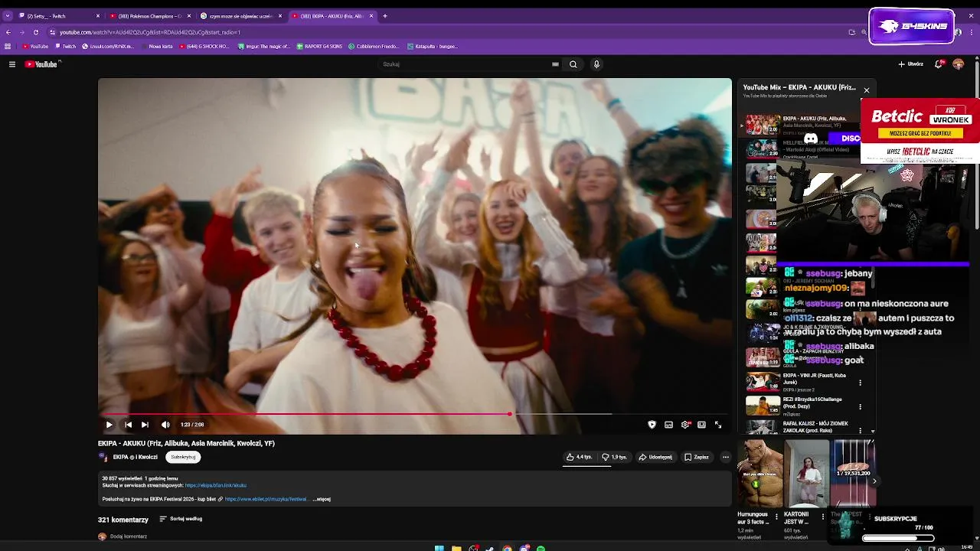The height and width of the screenshot is (551, 980).
Task: Open Sortuj według comment sorting dropdown
Action: pyautogui.click(x=181, y=519)
